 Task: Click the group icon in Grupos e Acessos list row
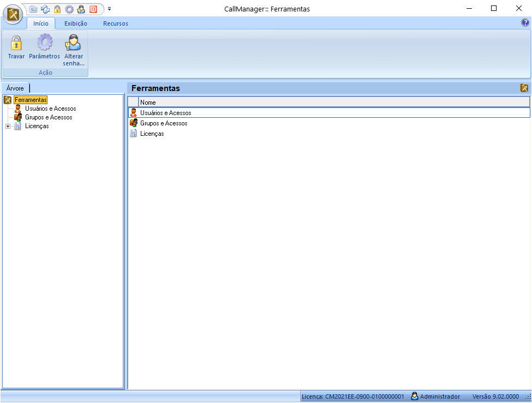click(x=134, y=123)
